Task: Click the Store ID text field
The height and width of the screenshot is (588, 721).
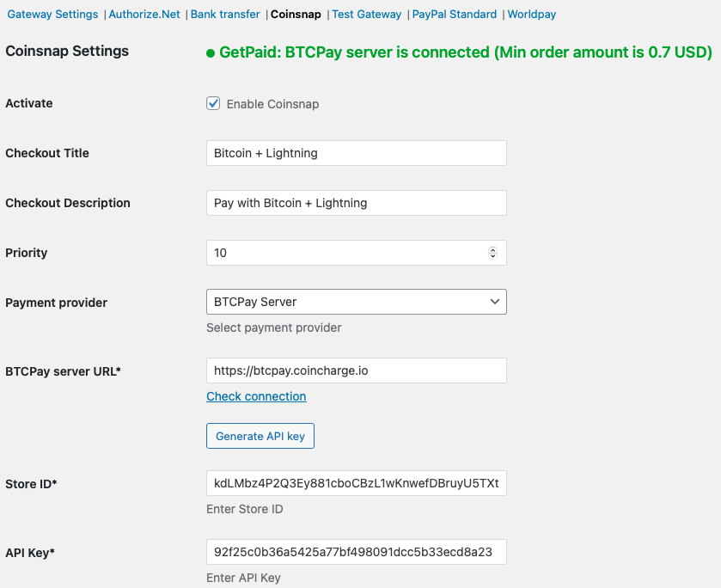Action: [x=356, y=483]
